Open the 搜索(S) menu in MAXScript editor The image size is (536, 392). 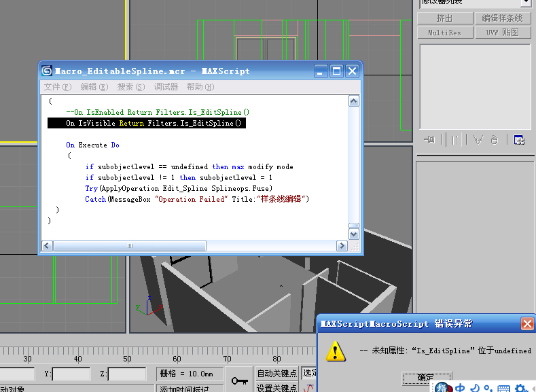click(x=131, y=87)
